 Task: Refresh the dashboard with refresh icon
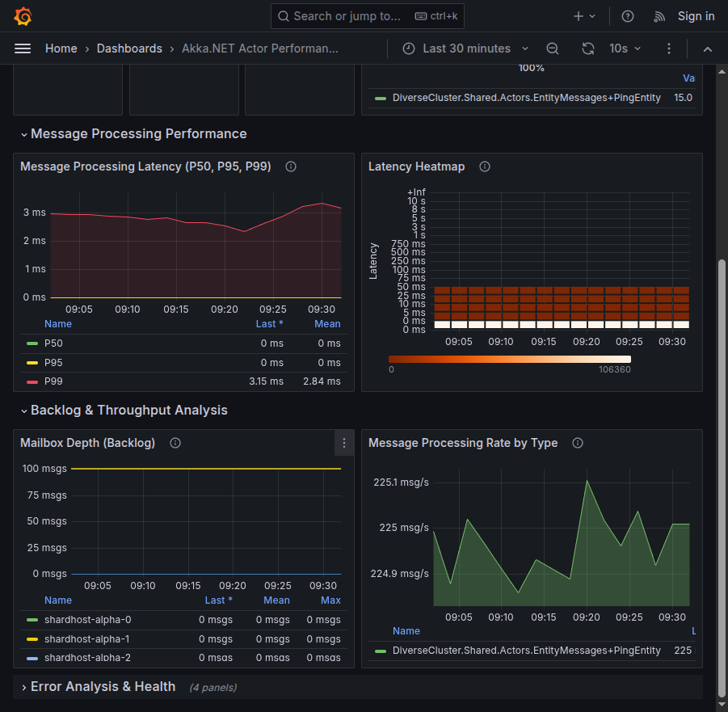tap(588, 48)
